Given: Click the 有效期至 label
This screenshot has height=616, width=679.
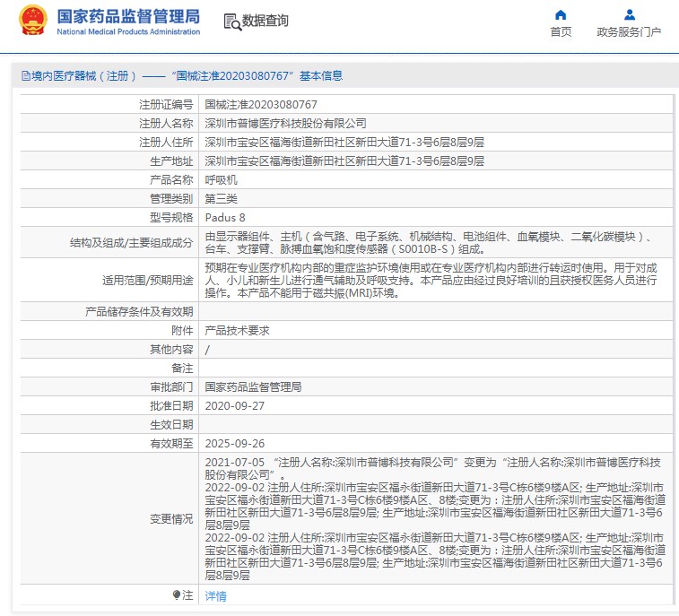Looking at the screenshot, I should tap(171, 443).
